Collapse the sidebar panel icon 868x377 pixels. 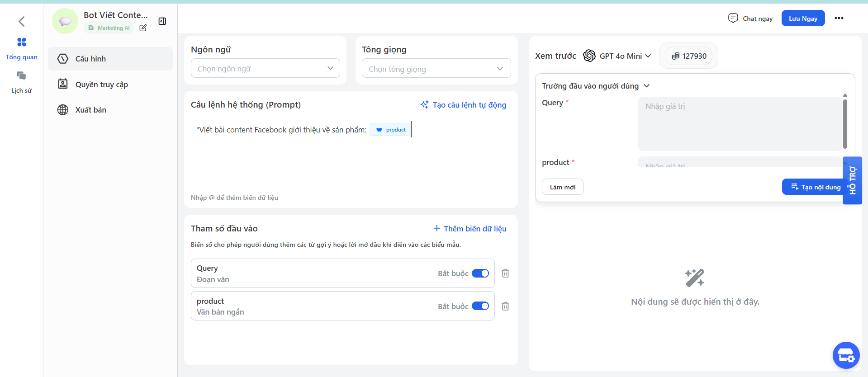[x=162, y=21]
